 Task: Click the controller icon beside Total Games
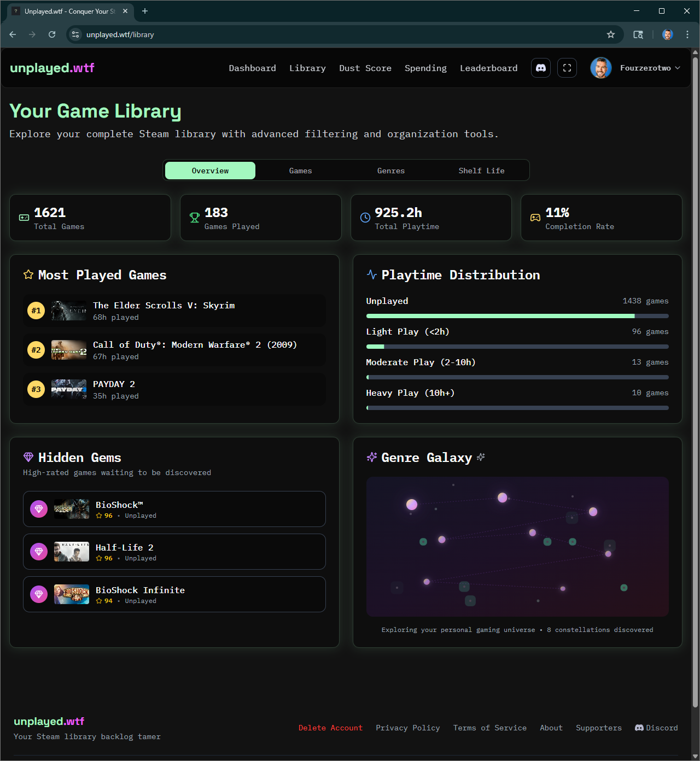(x=24, y=218)
